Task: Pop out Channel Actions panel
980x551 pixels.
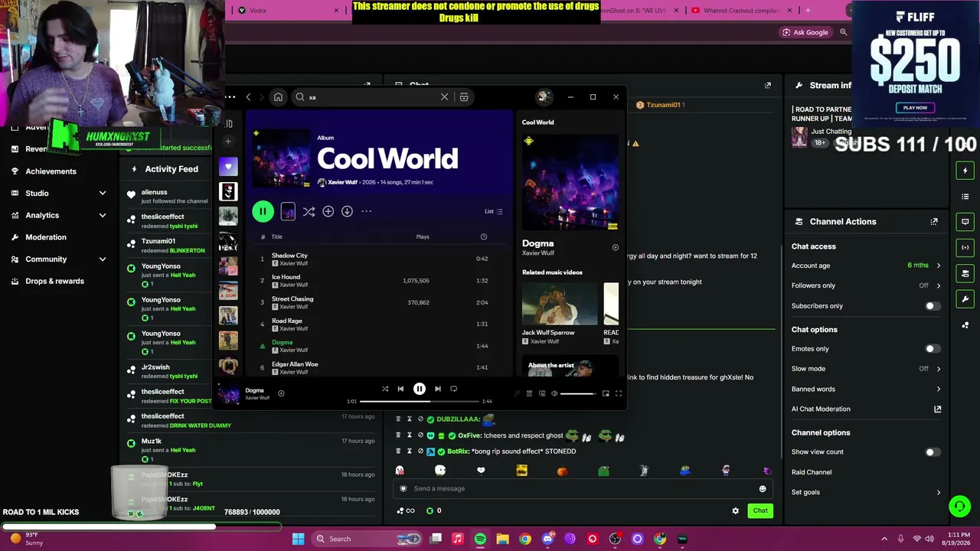Action: 934,222
